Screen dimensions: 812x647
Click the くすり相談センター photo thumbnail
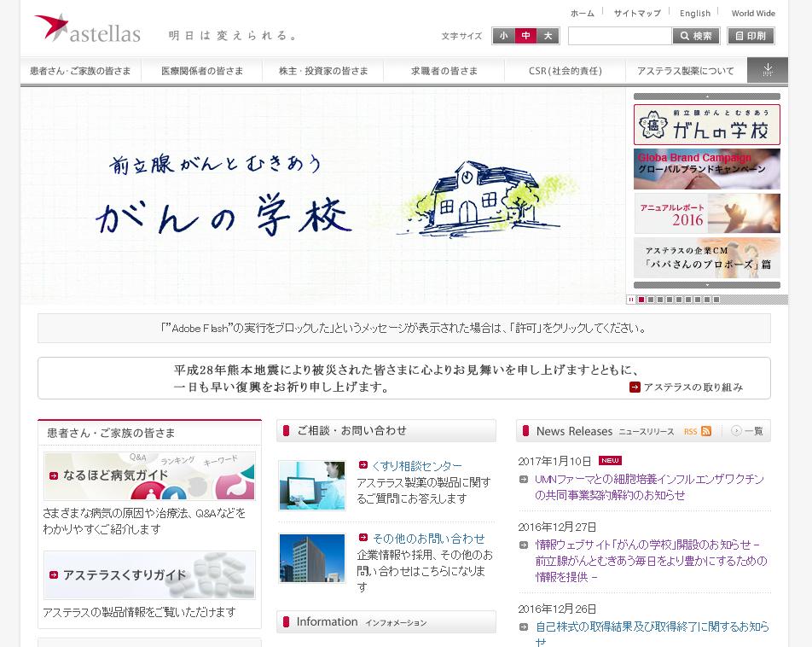[312, 486]
